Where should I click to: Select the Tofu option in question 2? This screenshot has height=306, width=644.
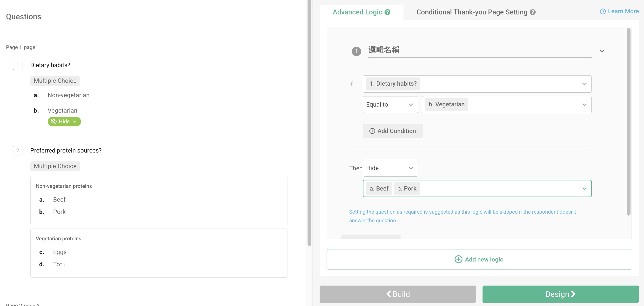[x=59, y=264]
